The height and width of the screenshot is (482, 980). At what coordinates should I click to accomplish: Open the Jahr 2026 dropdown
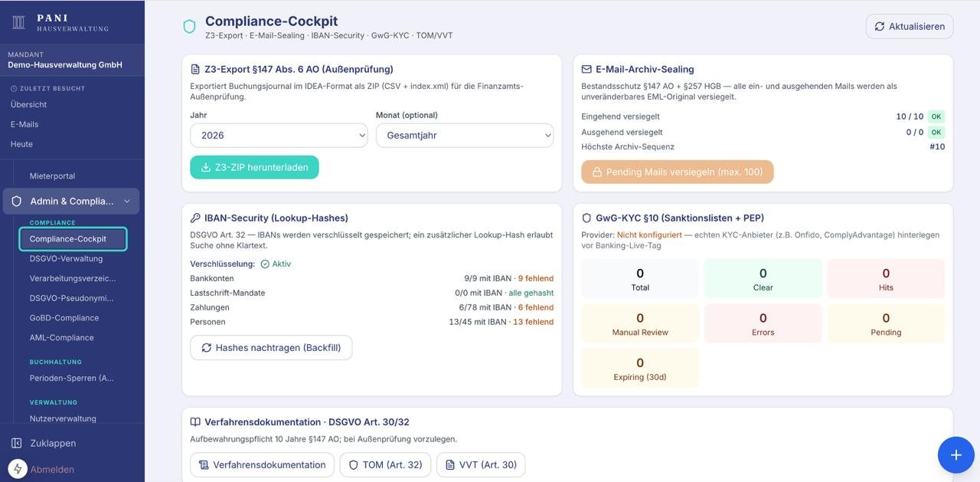pyautogui.click(x=279, y=135)
